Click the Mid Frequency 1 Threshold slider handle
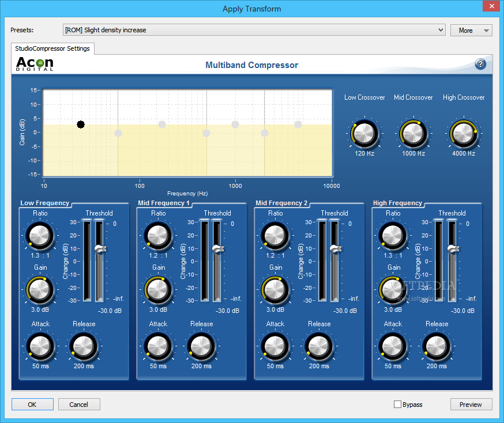504x423 pixels. (x=218, y=248)
